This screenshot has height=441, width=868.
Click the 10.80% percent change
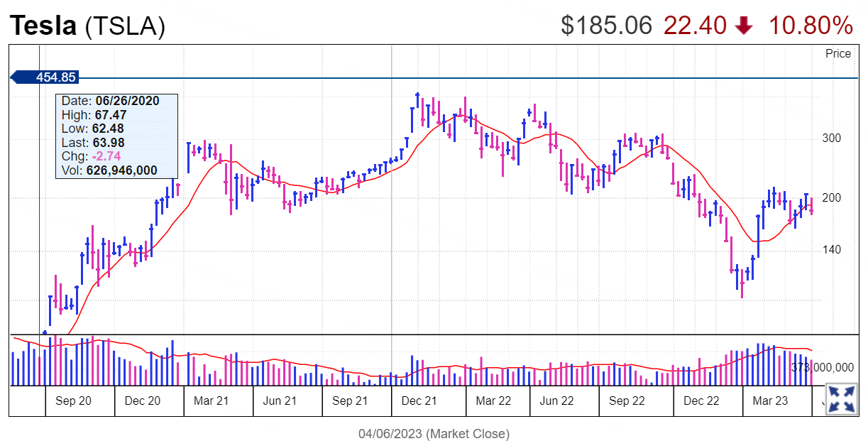point(811,26)
